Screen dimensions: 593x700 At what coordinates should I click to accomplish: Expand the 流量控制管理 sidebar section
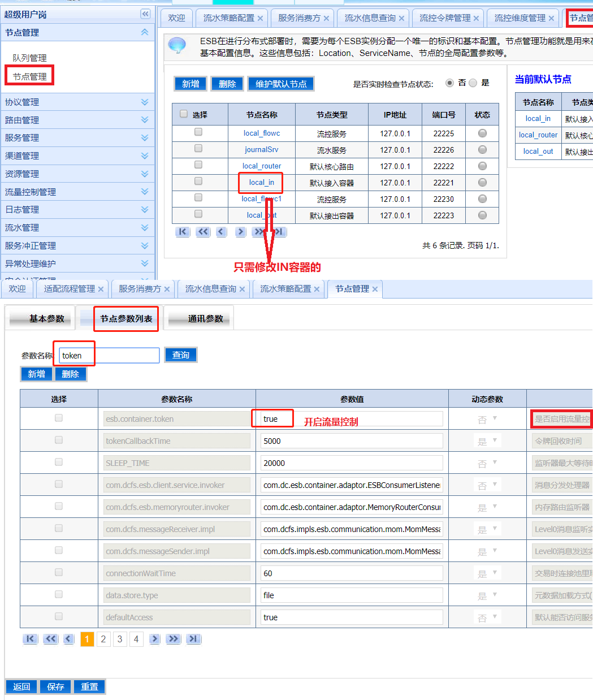point(145,192)
